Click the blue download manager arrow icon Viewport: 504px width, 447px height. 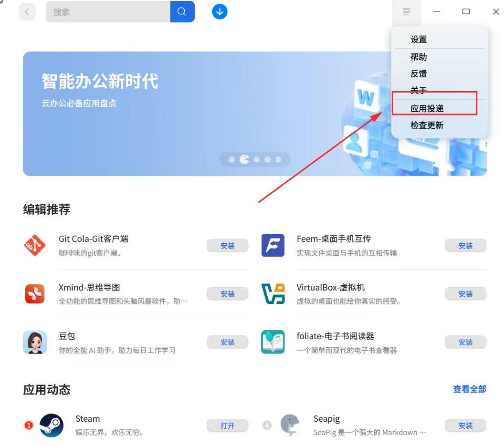click(x=220, y=11)
